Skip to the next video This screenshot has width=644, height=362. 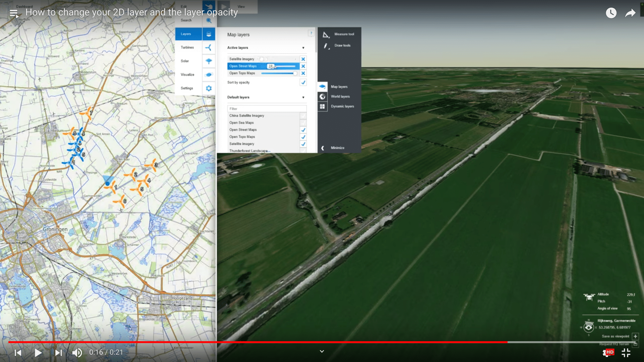(x=58, y=353)
